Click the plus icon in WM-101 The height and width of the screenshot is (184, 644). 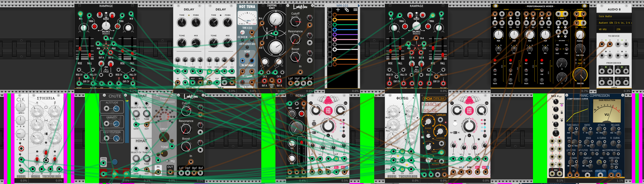(338, 10)
